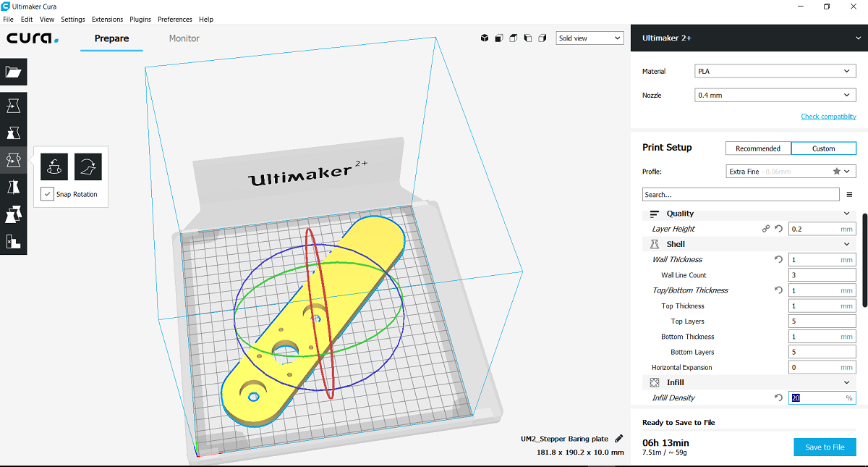868x467 pixels.
Task: Click the Cura logo
Action: (33, 38)
